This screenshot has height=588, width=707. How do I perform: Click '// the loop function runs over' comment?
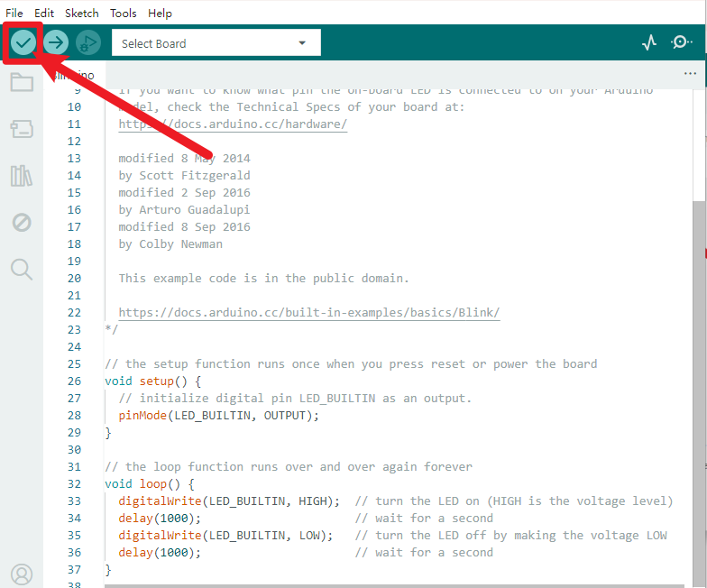(289, 467)
